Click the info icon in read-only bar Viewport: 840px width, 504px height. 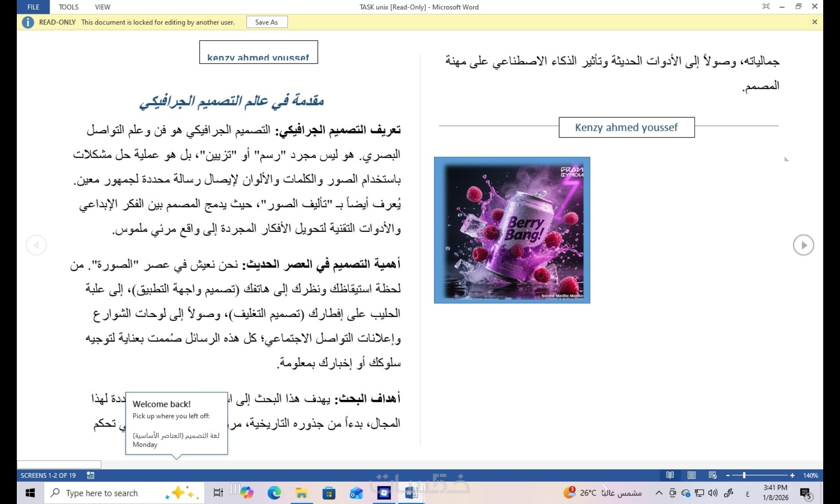pos(28,22)
